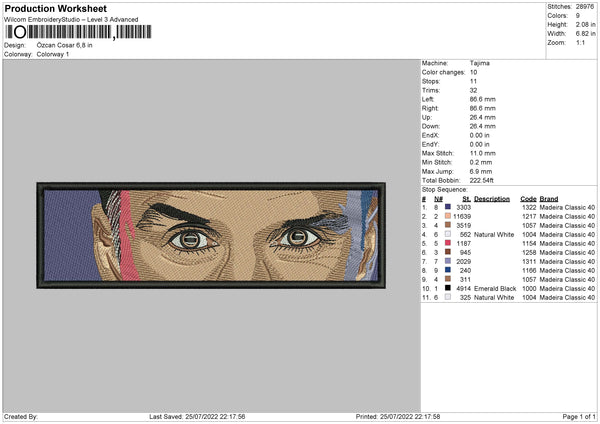Select the EndX label
The width and height of the screenshot is (600, 424).
click(x=430, y=135)
